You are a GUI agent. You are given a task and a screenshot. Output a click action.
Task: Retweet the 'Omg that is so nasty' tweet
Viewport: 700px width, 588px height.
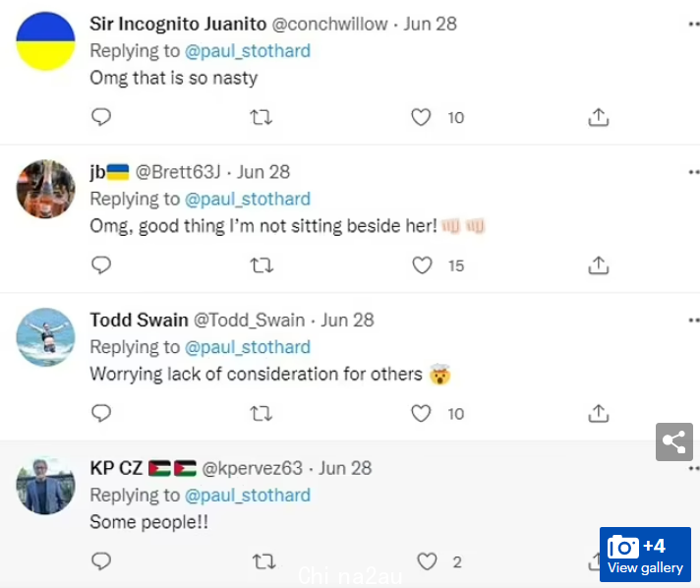coord(261,117)
